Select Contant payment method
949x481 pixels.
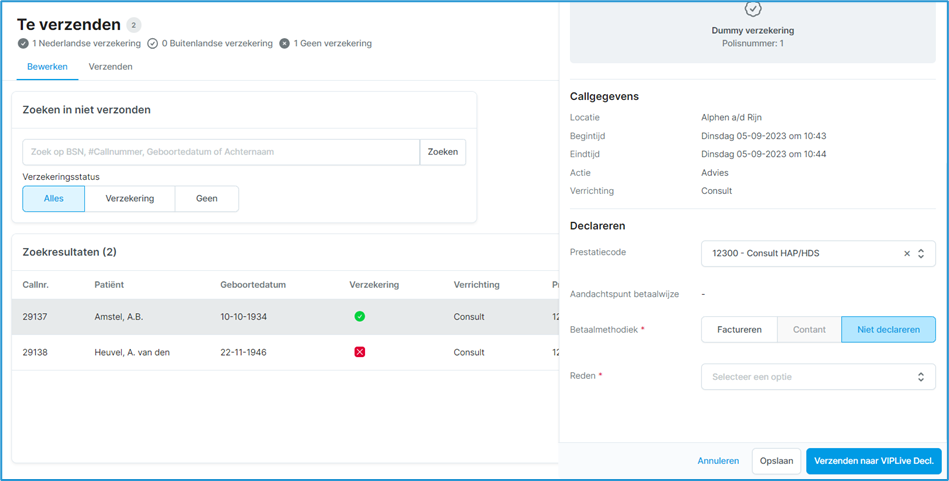pos(809,329)
